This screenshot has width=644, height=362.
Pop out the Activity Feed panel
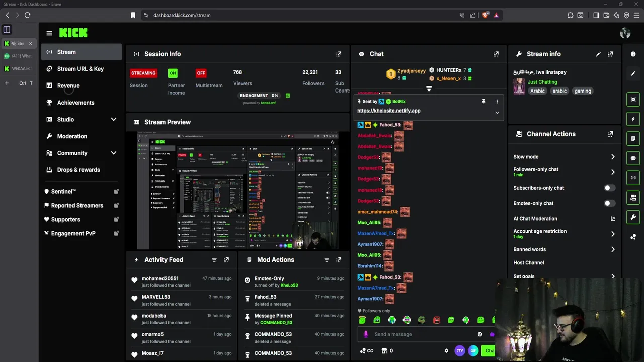[226, 260]
